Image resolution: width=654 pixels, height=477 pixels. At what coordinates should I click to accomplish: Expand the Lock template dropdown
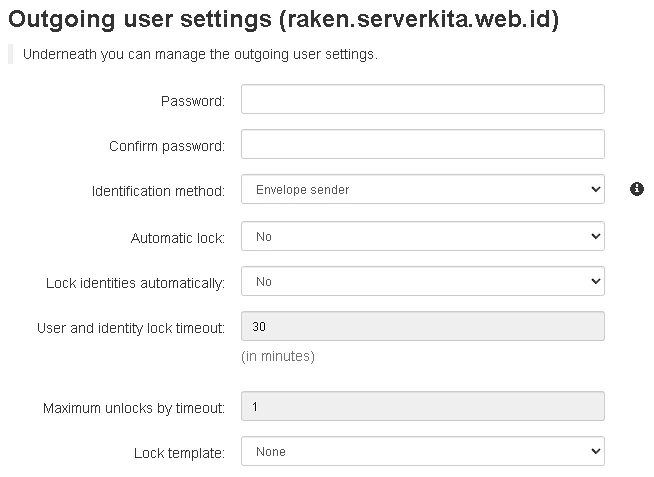click(x=422, y=452)
